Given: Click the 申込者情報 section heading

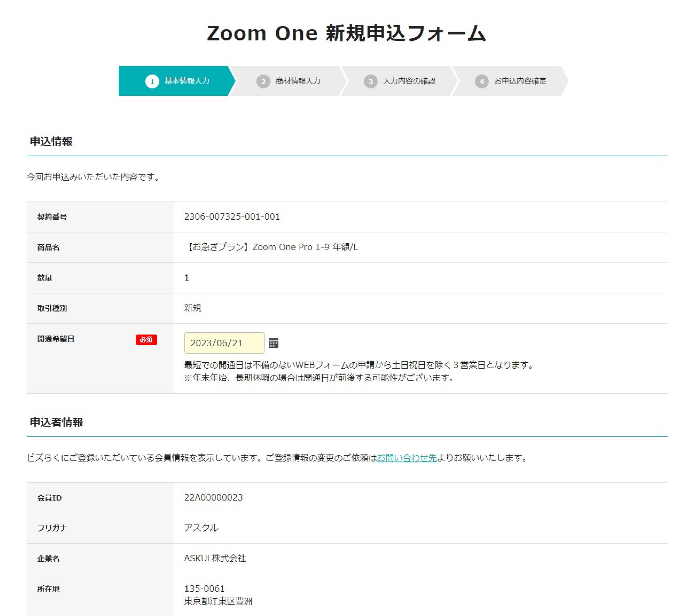Looking at the screenshot, I should point(56,422).
